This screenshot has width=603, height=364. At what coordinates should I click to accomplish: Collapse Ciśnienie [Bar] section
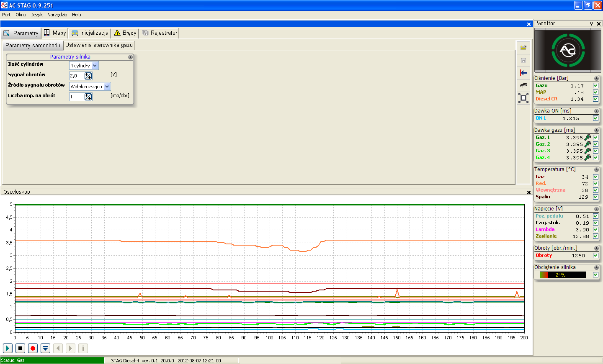click(x=596, y=79)
